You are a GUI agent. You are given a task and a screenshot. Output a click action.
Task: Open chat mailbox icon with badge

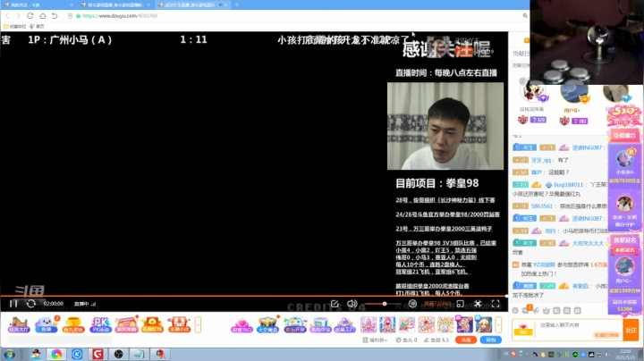[x=526, y=310]
